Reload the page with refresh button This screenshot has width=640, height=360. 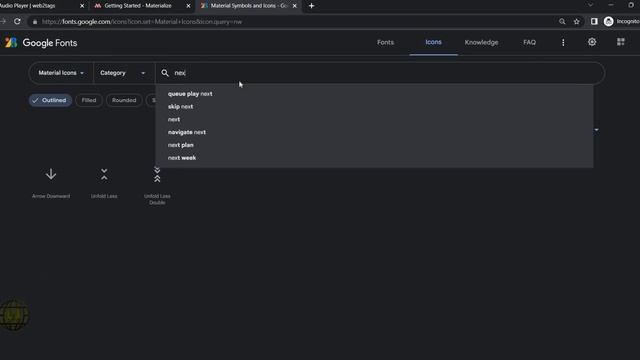click(17, 21)
